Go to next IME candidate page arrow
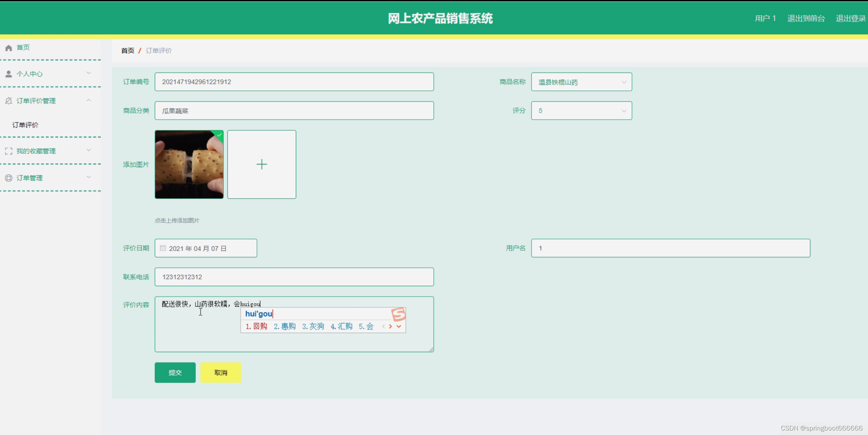Viewport: 868px width, 435px height. click(391, 326)
